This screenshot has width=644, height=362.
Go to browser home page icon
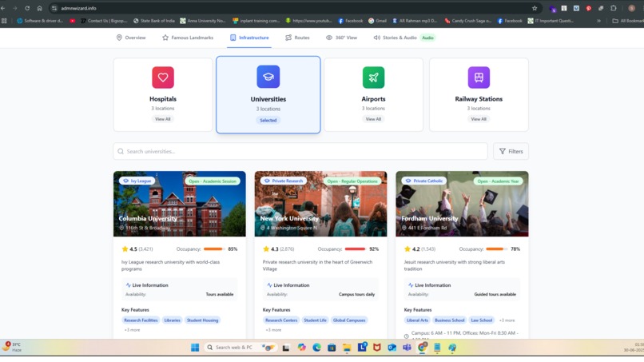coord(39,8)
